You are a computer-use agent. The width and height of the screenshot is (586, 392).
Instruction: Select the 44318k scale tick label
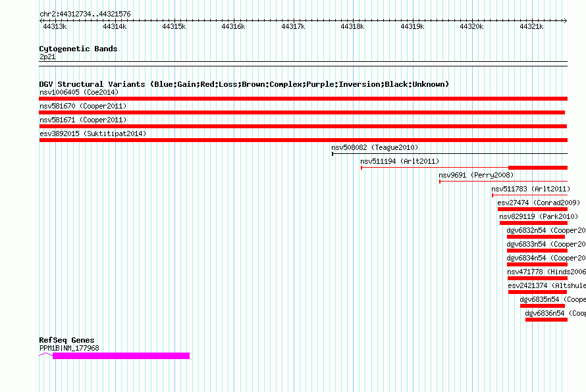click(x=352, y=26)
